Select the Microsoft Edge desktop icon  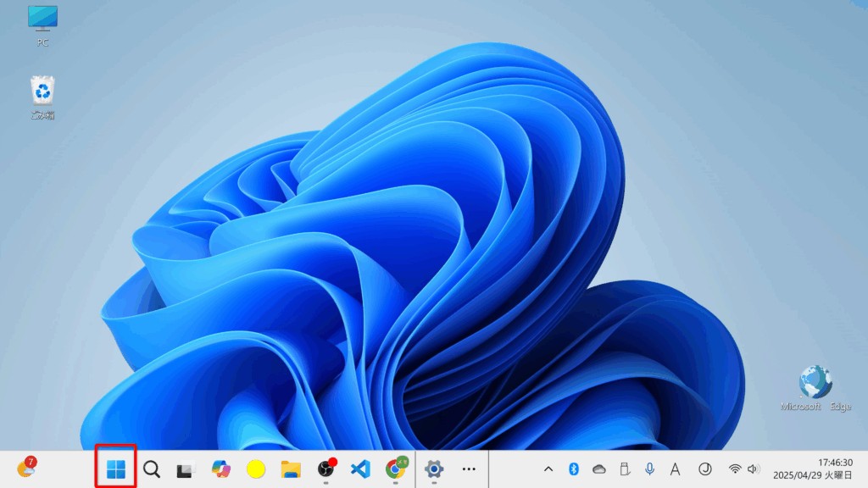click(x=815, y=388)
